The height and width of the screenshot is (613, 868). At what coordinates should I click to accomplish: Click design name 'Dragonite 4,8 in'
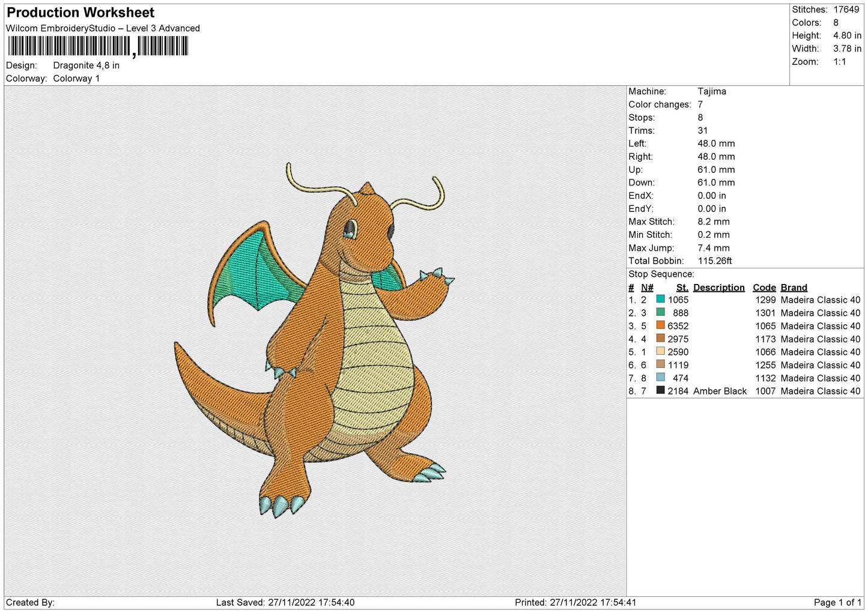tap(86, 65)
